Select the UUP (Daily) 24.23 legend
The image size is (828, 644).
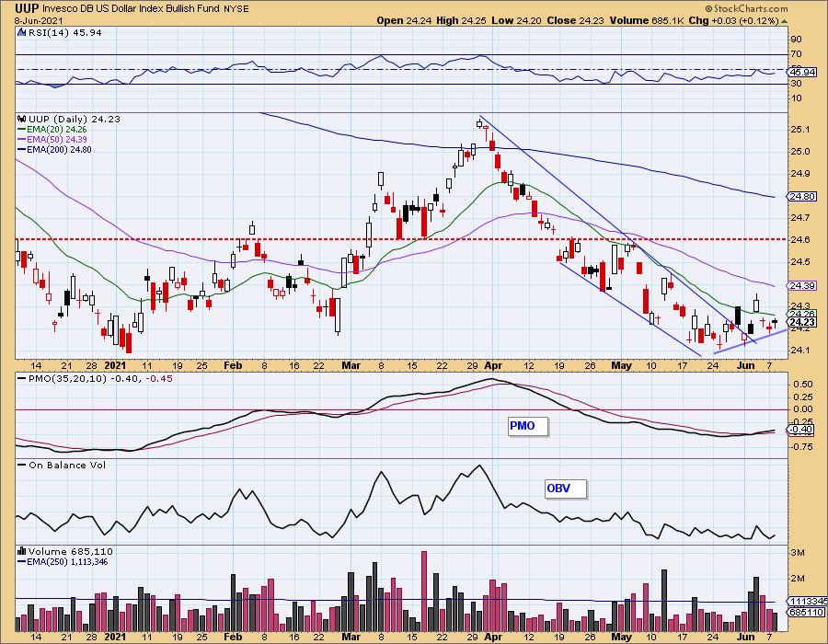75,119
